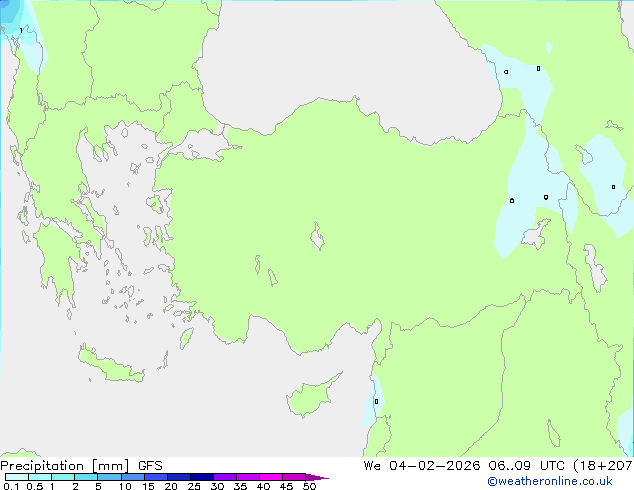Open the ©weatheronline.co.uk credit link
This screenshot has height=490, width=634.
(x=550, y=481)
